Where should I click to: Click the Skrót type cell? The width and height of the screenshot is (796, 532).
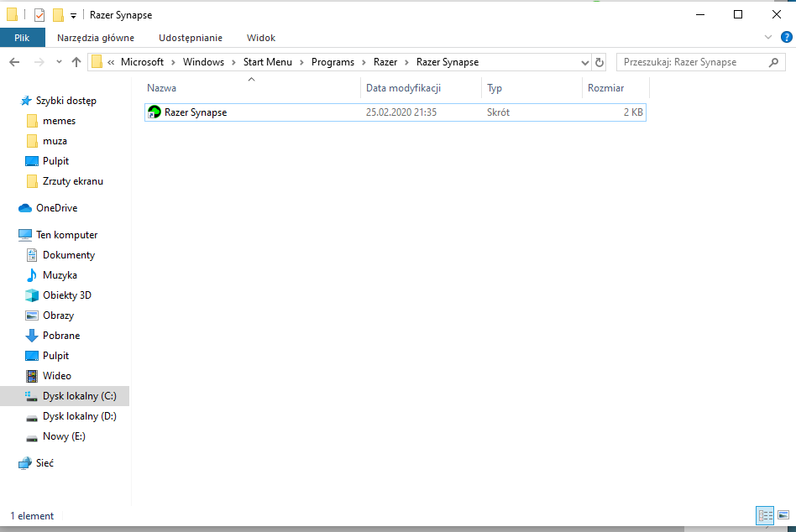point(498,112)
